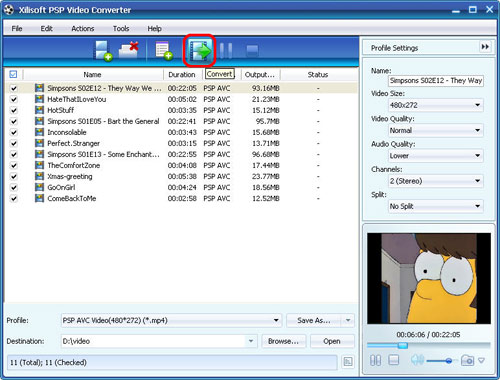Click the file icon of HateThatILoveYou
The height and width of the screenshot is (380, 500).
point(39,99)
